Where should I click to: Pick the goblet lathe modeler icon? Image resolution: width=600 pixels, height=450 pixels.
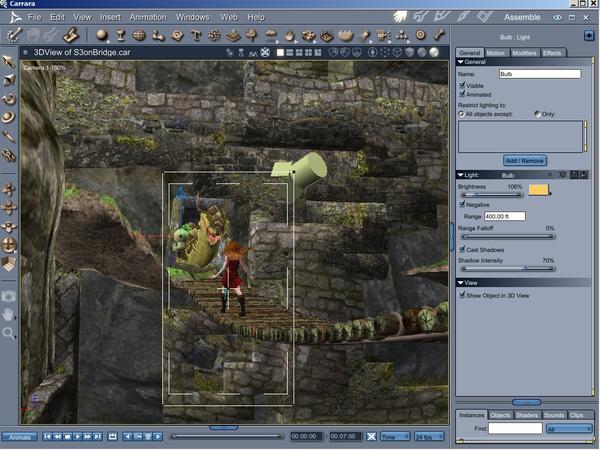(x=121, y=35)
